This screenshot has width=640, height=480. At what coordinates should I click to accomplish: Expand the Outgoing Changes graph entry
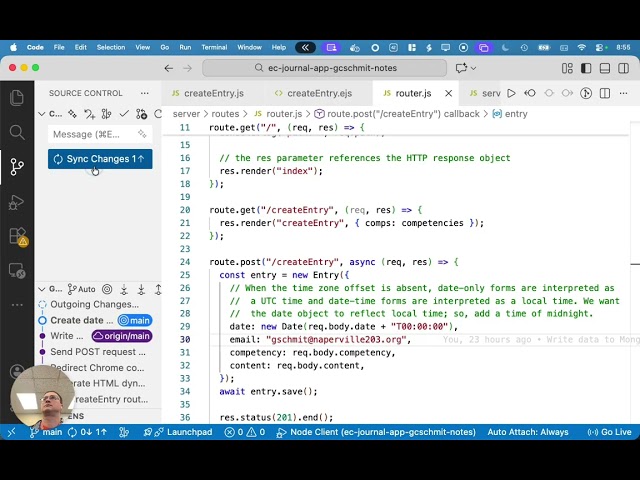point(94,304)
